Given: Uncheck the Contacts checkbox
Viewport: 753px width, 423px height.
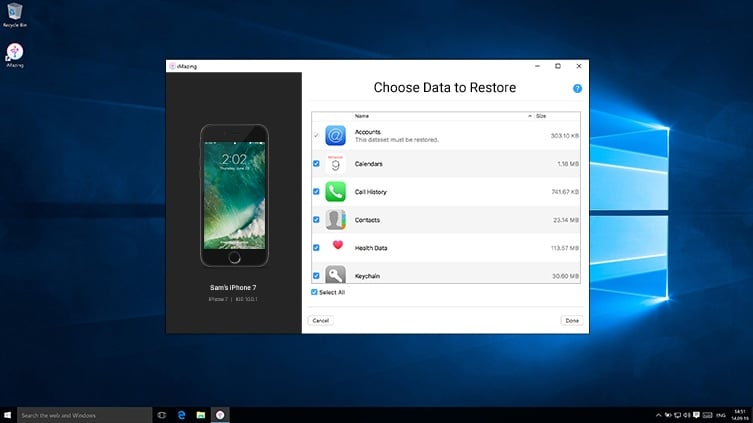Looking at the screenshot, I should (316, 219).
